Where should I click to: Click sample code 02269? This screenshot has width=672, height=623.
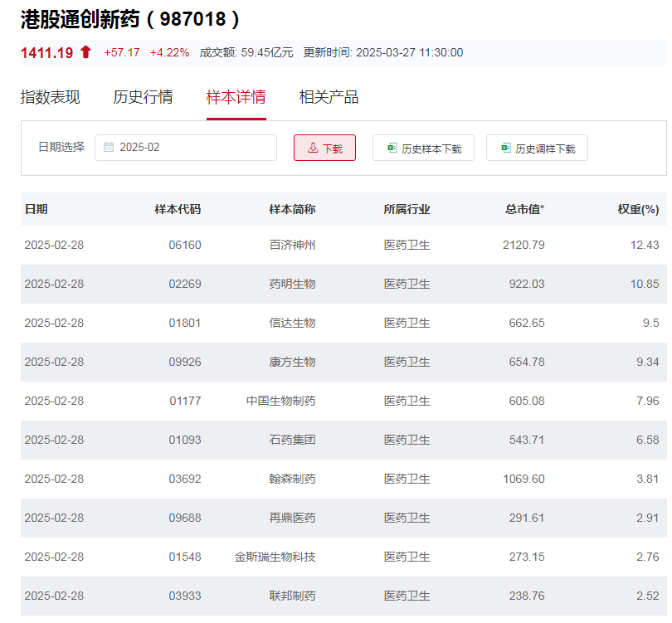click(x=185, y=284)
